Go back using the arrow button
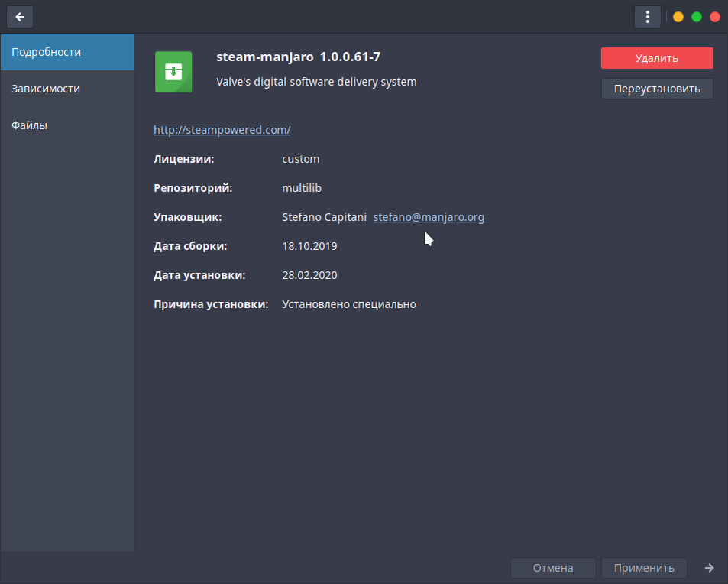 click(20, 17)
